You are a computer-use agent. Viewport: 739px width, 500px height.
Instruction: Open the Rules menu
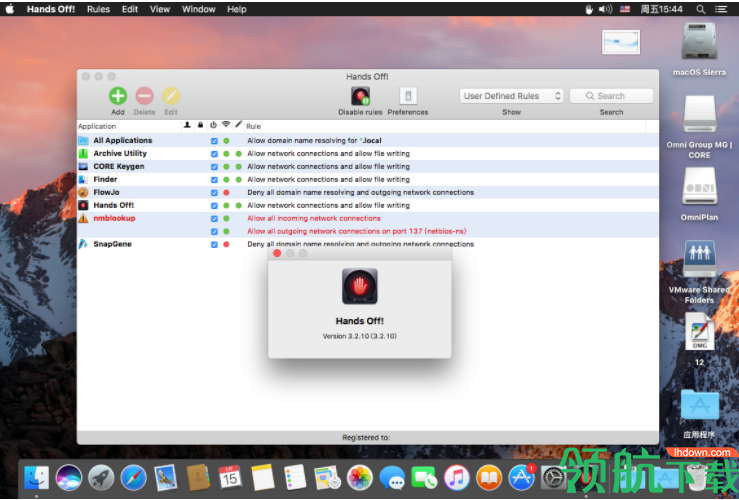(x=98, y=9)
